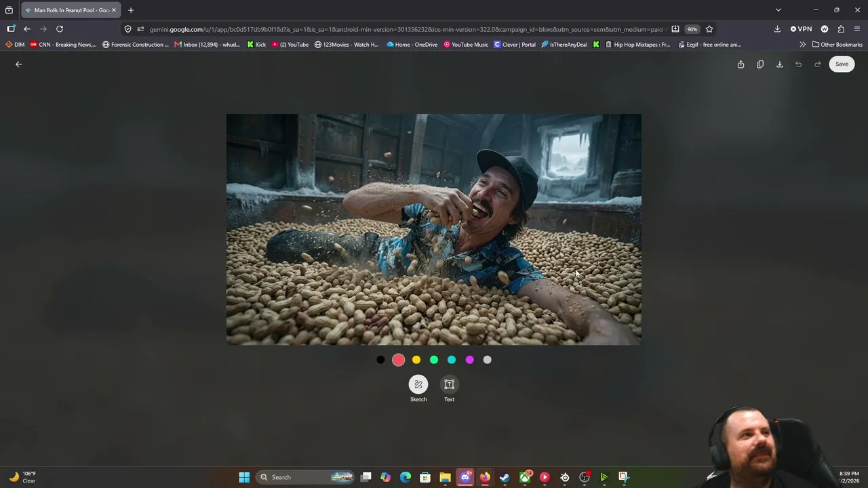Toggle the browser sidebar icon
The height and width of the screenshot is (488, 868).
[x=11, y=29]
